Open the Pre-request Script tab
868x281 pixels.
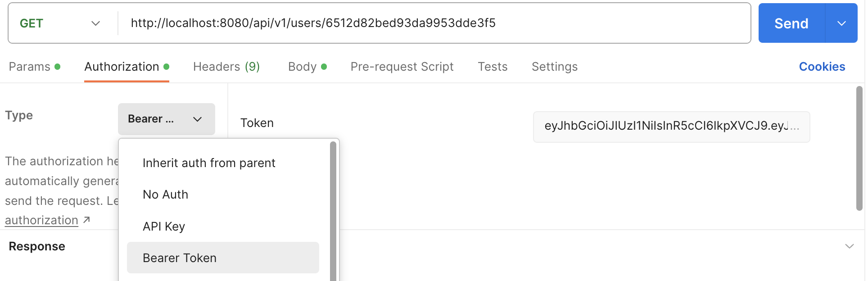point(402,67)
